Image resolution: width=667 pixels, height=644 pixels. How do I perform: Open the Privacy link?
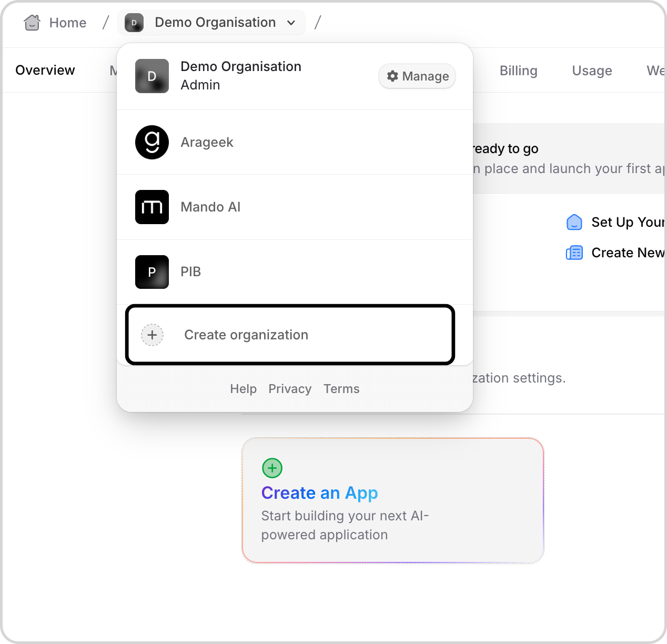[x=290, y=389]
